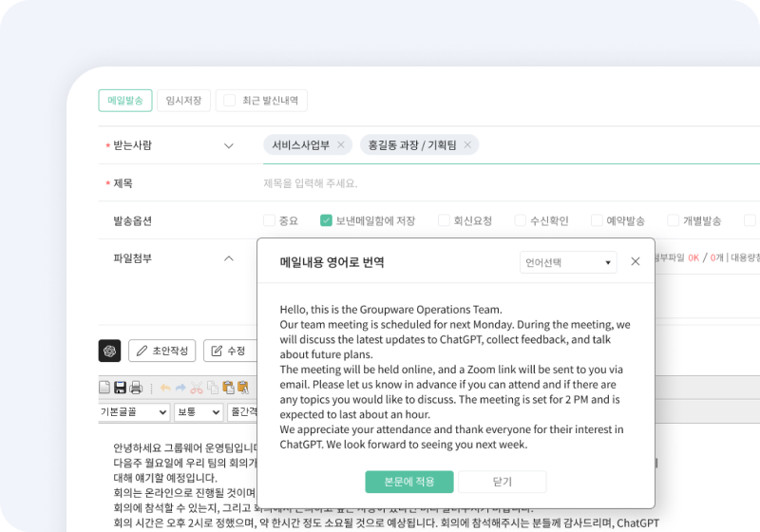
Task: Click the scissors cut icon
Action: tap(197, 388)
